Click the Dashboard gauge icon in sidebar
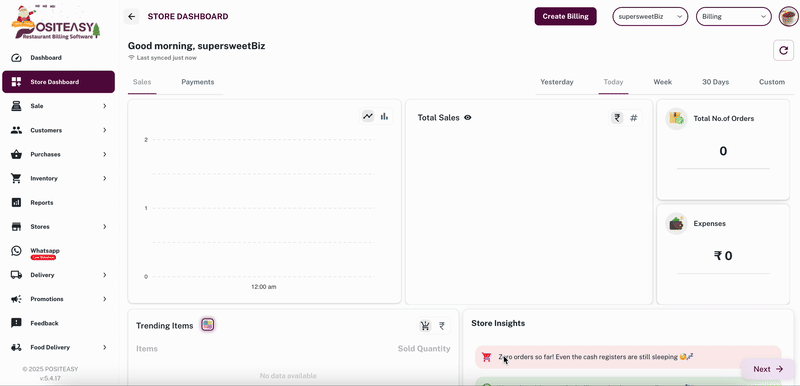Screen dimensions: 800x386 [16, 58]
